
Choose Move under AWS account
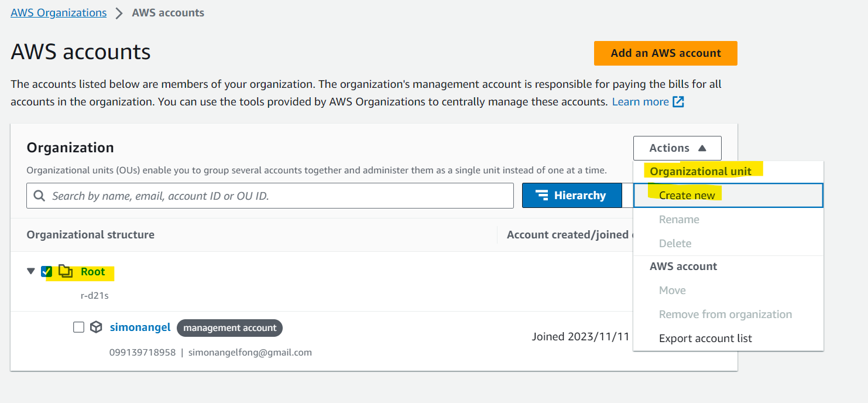click(728, 291)
